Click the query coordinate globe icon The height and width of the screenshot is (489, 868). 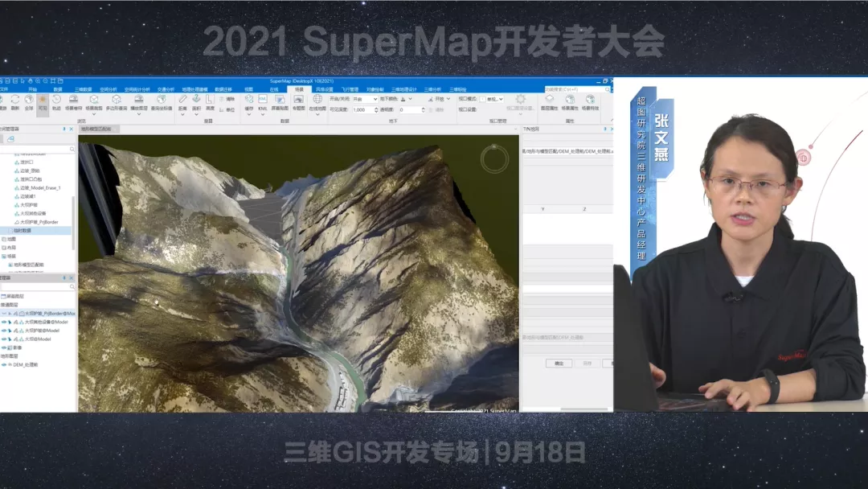pos(161,99)
